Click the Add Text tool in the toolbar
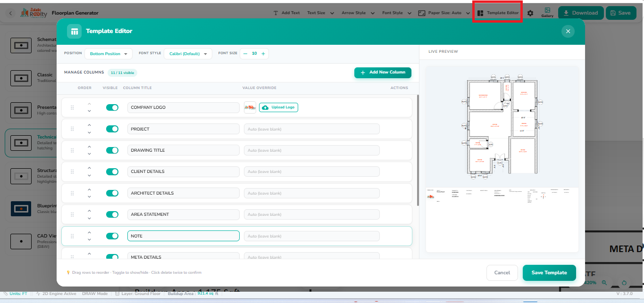This screenshot has height=303, width=644. coord(286,13)
